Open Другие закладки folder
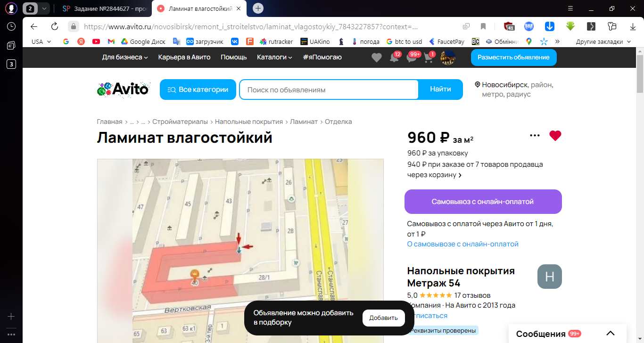The width and height of the screenshot is (644, 343). coord(603,41)
